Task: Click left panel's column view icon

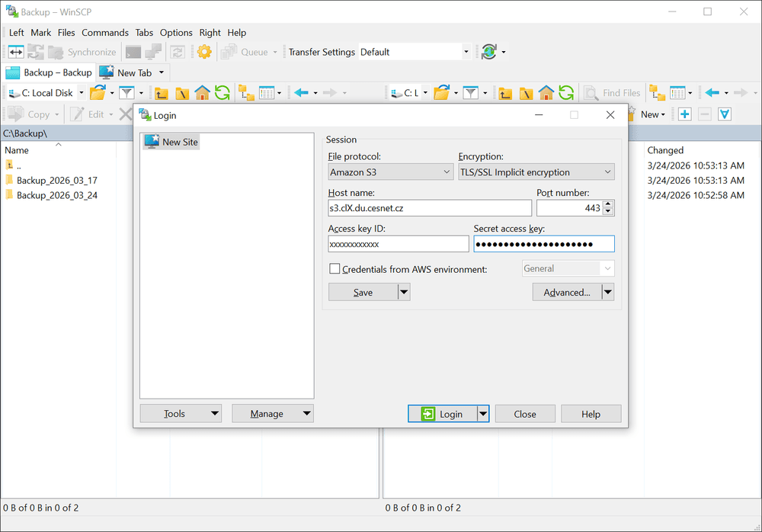Action: 267,92
